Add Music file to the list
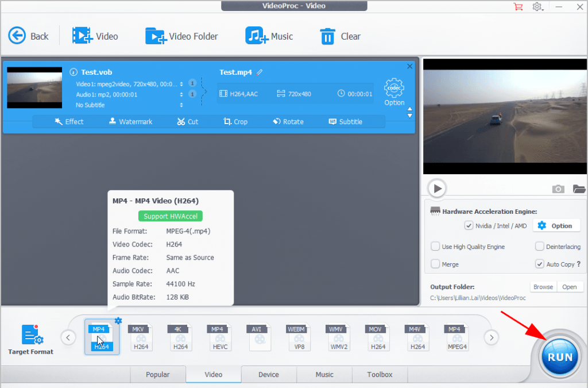This screenshot has width=588, height=388. click(269, 36)
